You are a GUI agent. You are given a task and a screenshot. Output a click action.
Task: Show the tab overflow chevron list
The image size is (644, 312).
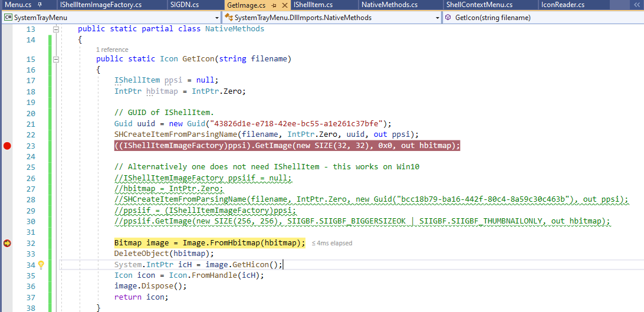pos(637,5)
